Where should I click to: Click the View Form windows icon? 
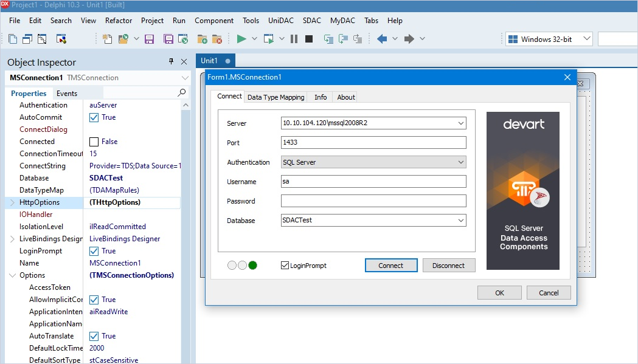(27, 39)
